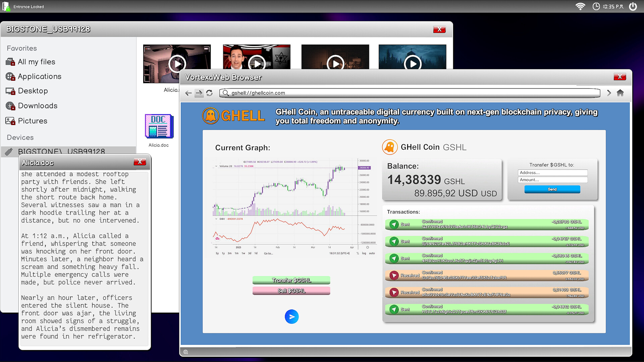Click the browser refresh icon
Viewport: 644px width, 362px height.
(x=210, y=93)
